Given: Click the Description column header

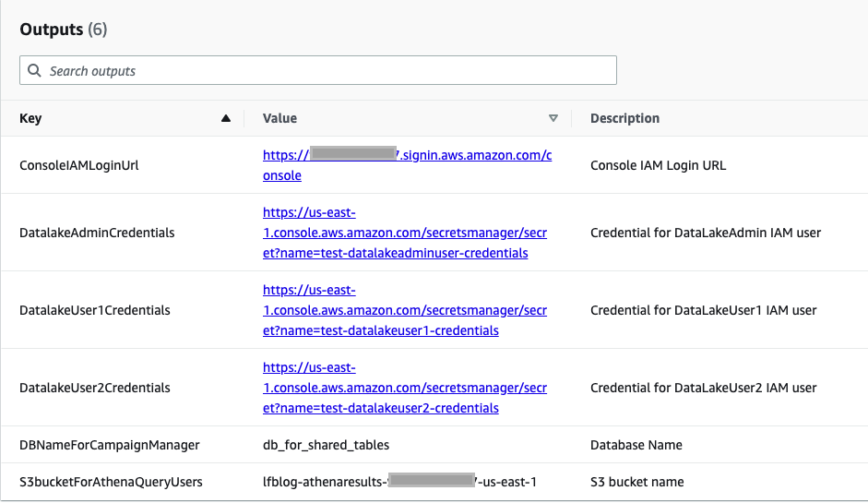Looking at the screenshot, I should 624,118.
